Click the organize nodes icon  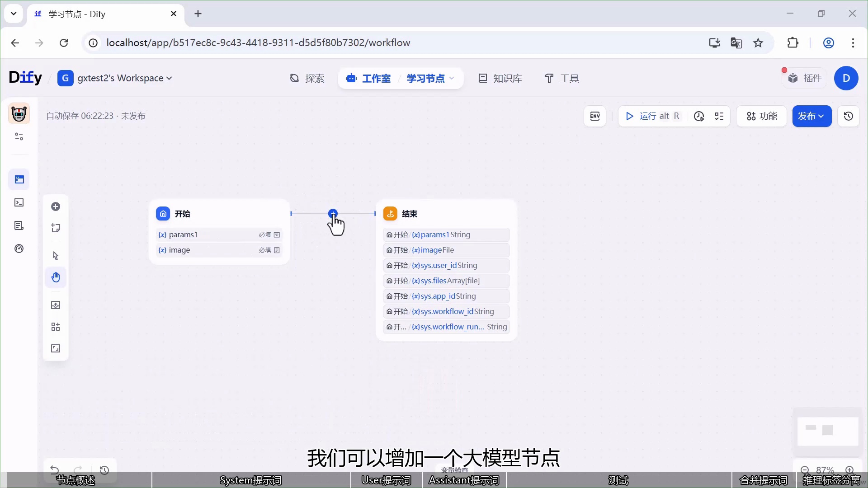point(56,327)
